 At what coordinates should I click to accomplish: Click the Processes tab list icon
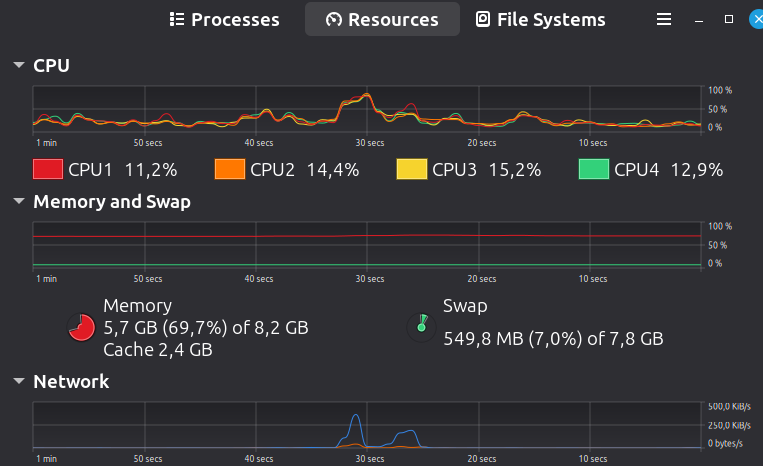(177, 19)
